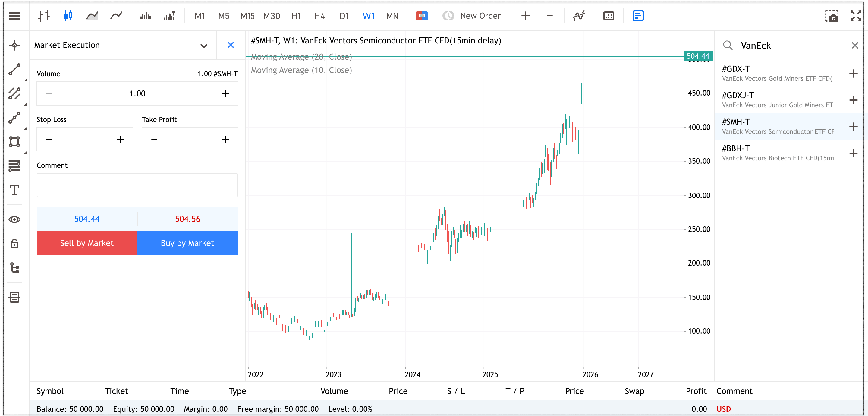Add #SMH-T symbol with plus
The width and height of the screenshot is (868, 416).
853,127
